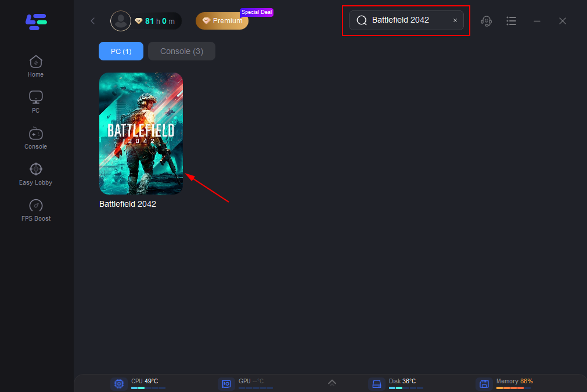Open the list menu icon
Screen dimensions: 587x392
tap(512, 21)
